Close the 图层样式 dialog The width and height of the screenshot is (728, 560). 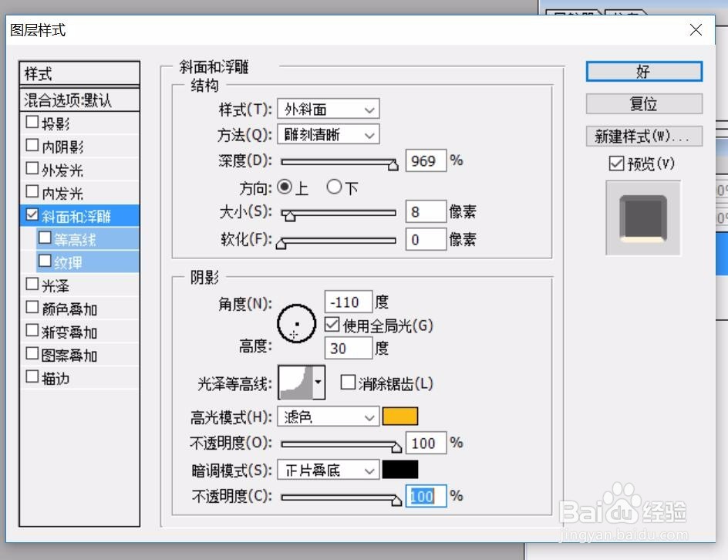696,30
